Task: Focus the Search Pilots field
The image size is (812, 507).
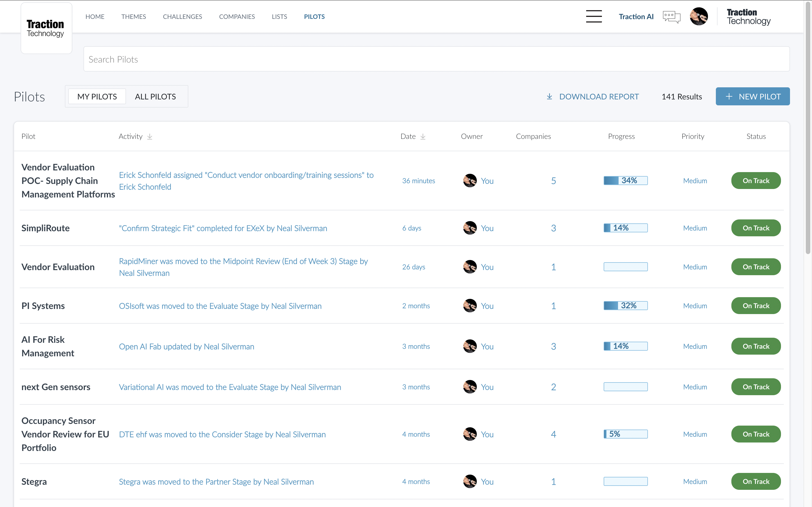Action: pyautogui.click(x=436, y=59)
